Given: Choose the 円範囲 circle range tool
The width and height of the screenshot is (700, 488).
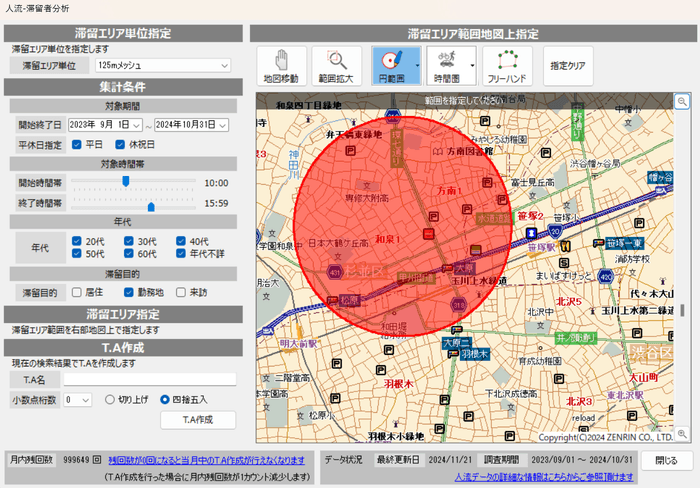Looking at the screenshot, I should [x=391, y=65].
